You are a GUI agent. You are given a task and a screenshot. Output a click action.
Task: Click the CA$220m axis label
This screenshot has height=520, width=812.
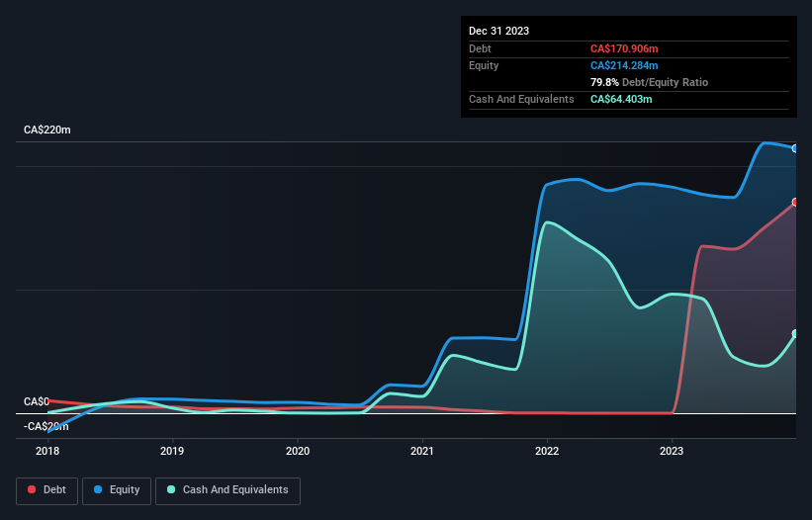47,130
